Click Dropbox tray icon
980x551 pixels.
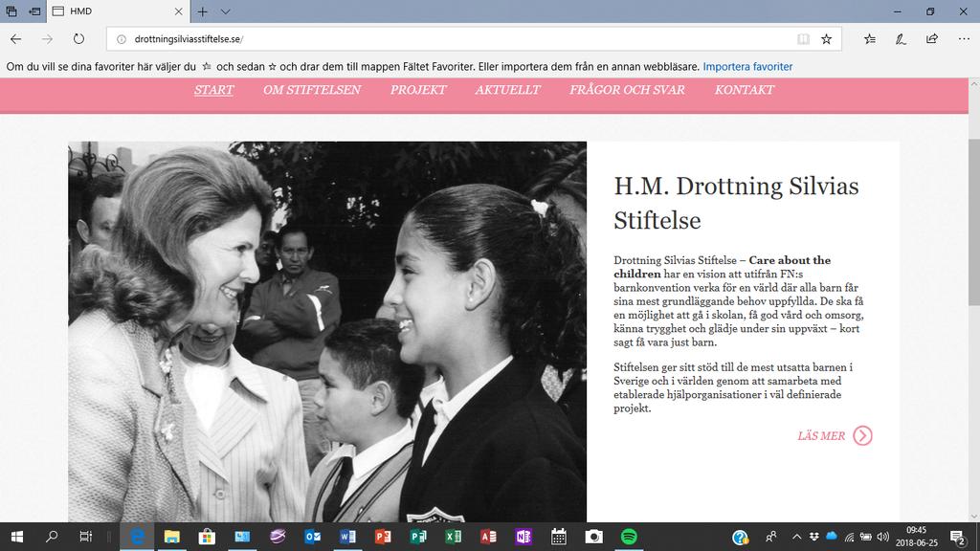(813, 537)
